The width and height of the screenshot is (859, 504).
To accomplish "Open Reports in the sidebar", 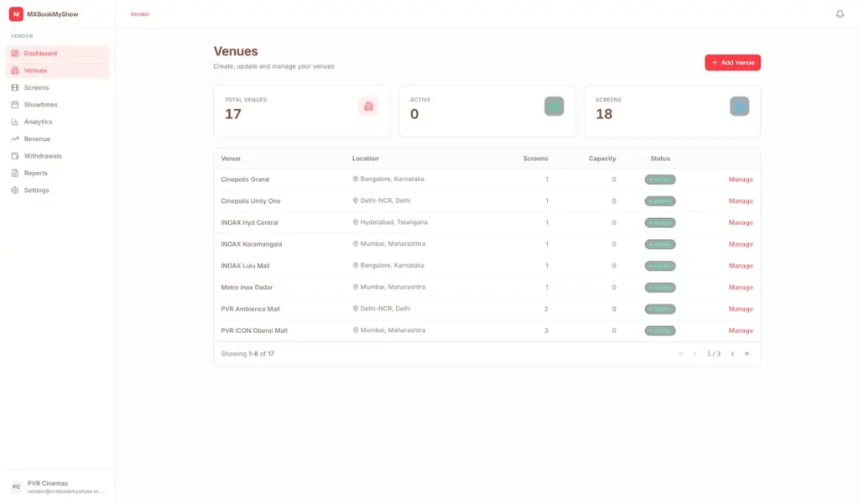I will tap(58, 173).
